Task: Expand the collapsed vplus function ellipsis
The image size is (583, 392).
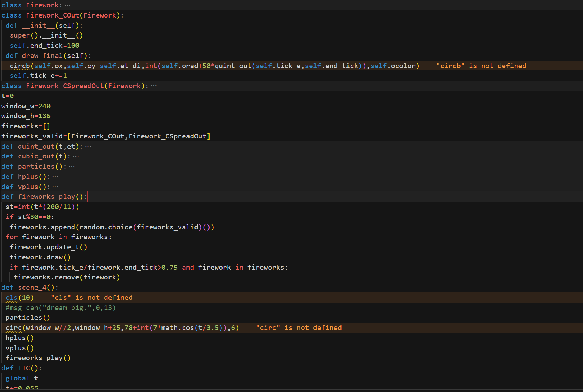Action: 55,187
